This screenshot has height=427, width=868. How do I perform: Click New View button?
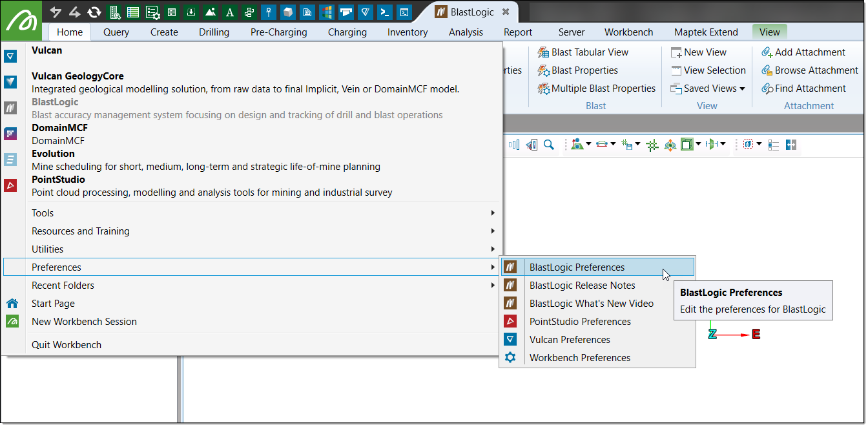(x=699, y=52)
